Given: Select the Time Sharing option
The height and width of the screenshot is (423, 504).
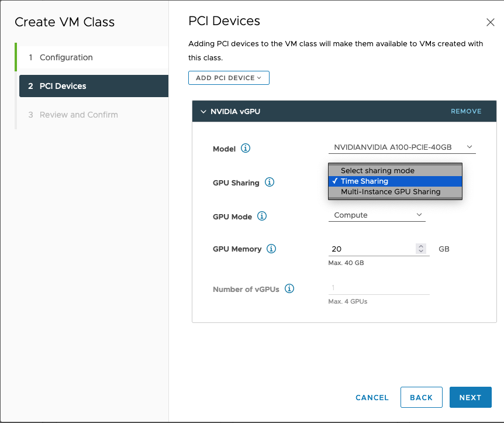Looking at the screenshot, I should (x=364, y=181).
